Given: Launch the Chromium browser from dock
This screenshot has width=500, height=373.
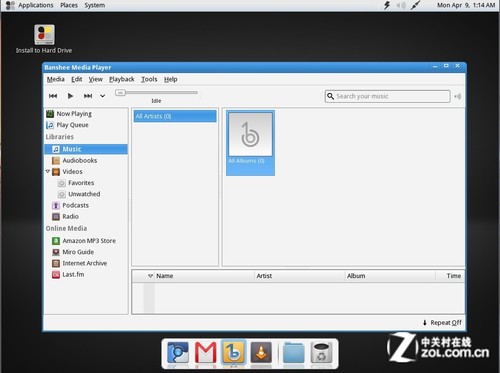Looking at the screenshot, I should coord(178,352).
